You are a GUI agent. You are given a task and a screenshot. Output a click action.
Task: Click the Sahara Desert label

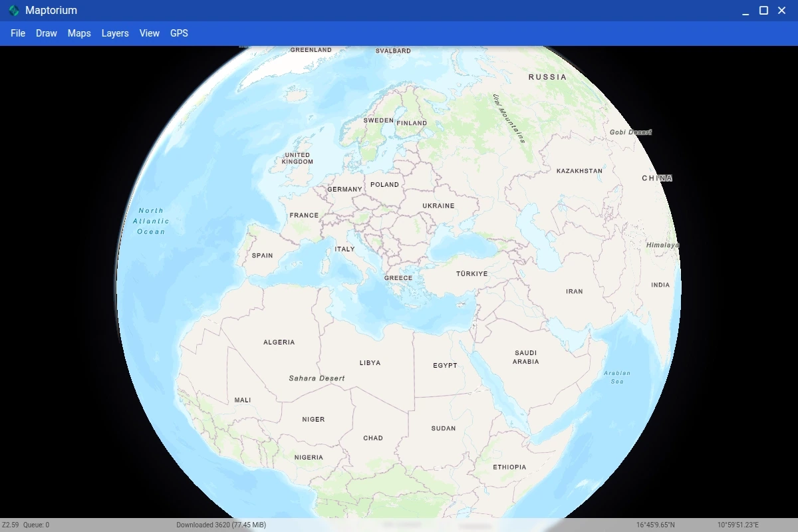(x=317, y=378)
